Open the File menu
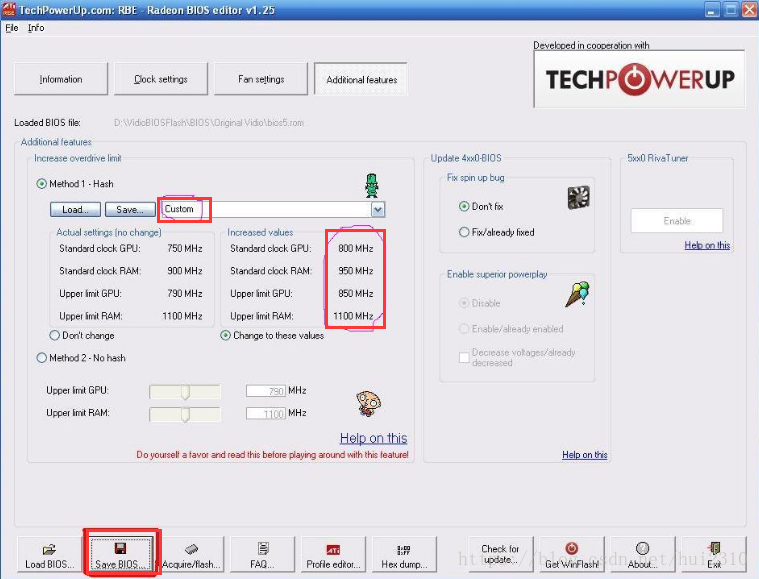The height and width of the screenshot is (579, 759). click(12, 28)
